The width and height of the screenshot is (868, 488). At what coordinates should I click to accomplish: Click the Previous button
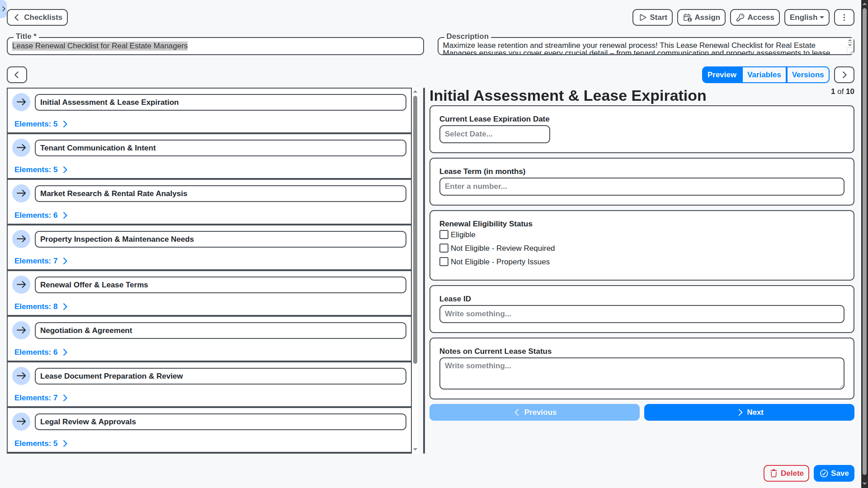534,412
